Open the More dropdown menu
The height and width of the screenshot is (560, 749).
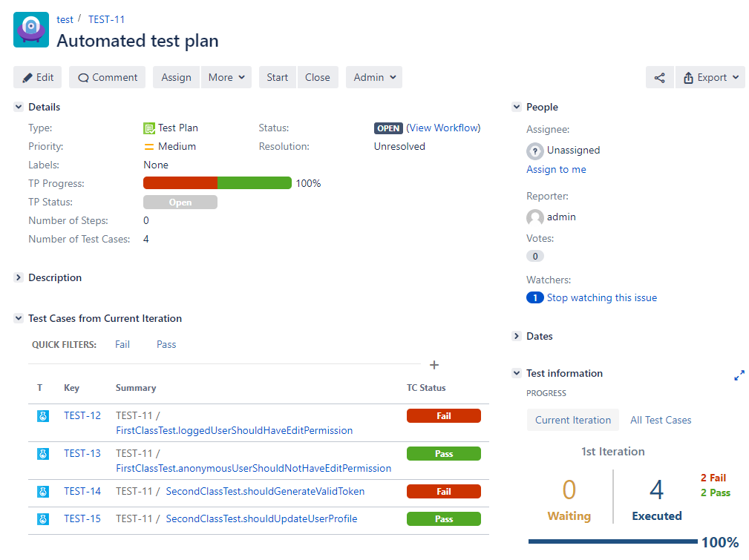pyautogui.click(x=226, y=77)
